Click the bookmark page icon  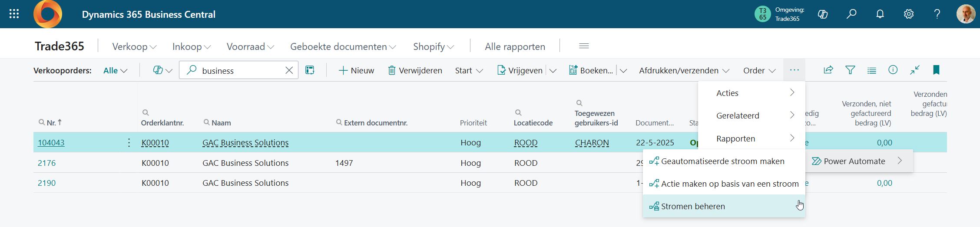click(x=936, y=70)
